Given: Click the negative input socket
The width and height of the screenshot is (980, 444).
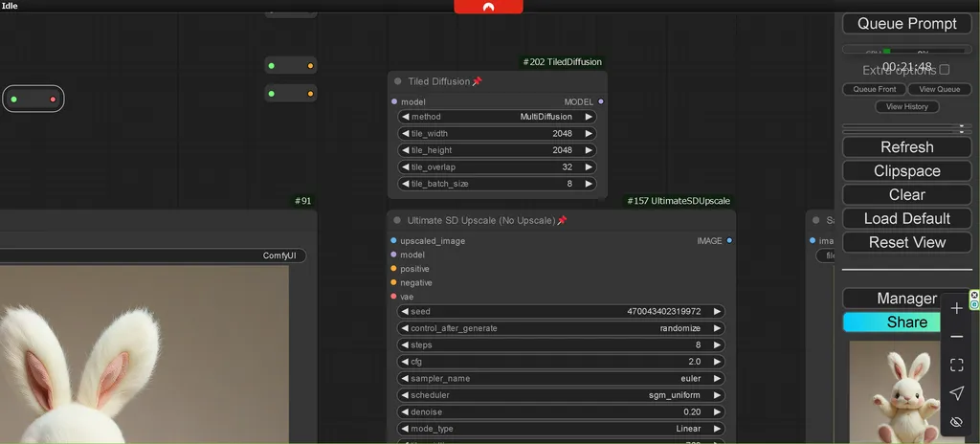Looking at the screenshot, I should click(393, 282).
